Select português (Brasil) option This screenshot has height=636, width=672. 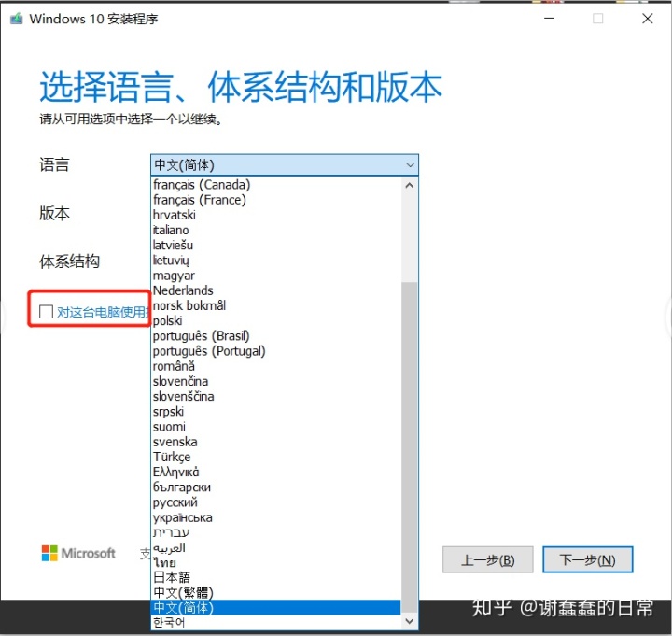coord(276,336)
